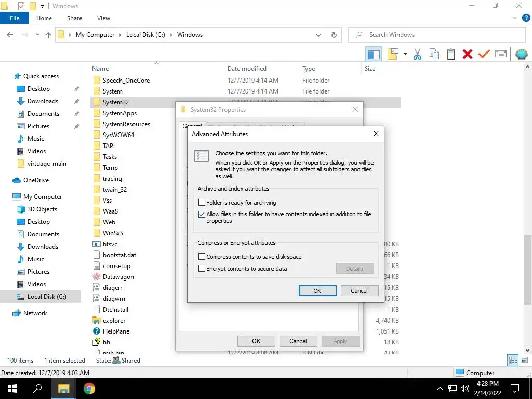Click in the Search Windows field
The width and height of the screenshot is (532, 399).
click(x=436, y=35)
